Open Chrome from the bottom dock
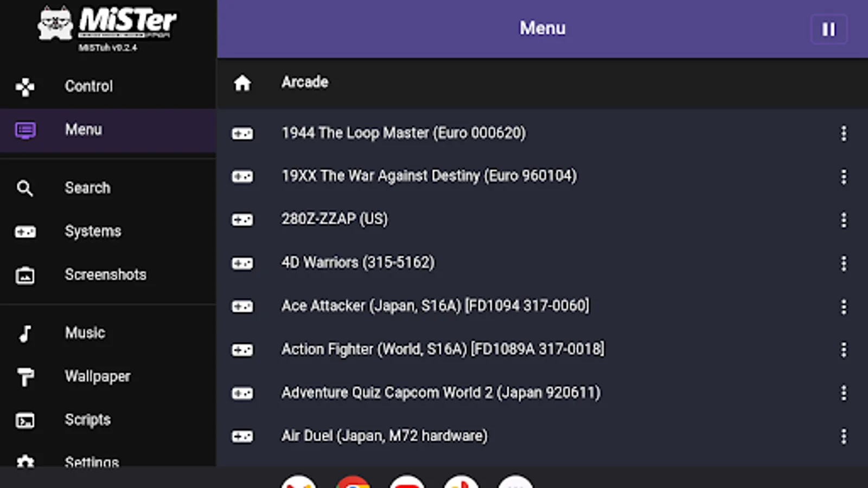 tap(353, 483)
